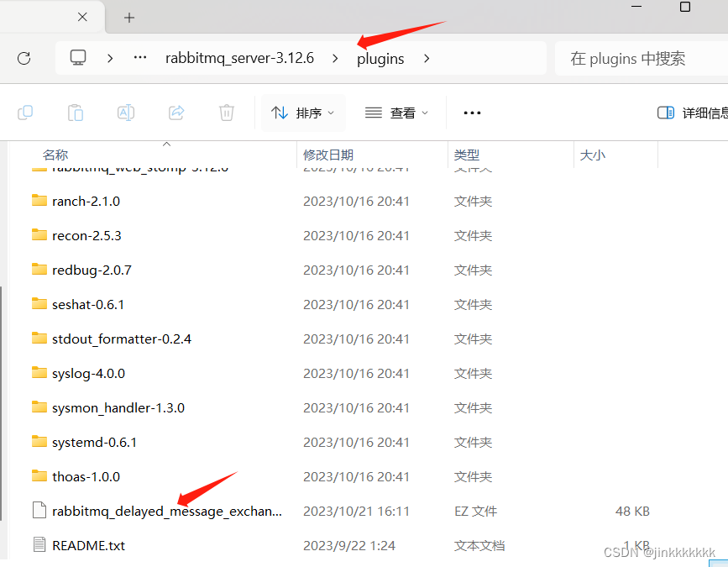Open the See more toolbar options
The height and width of the screenshot is (567, 728).
[472, 113]
